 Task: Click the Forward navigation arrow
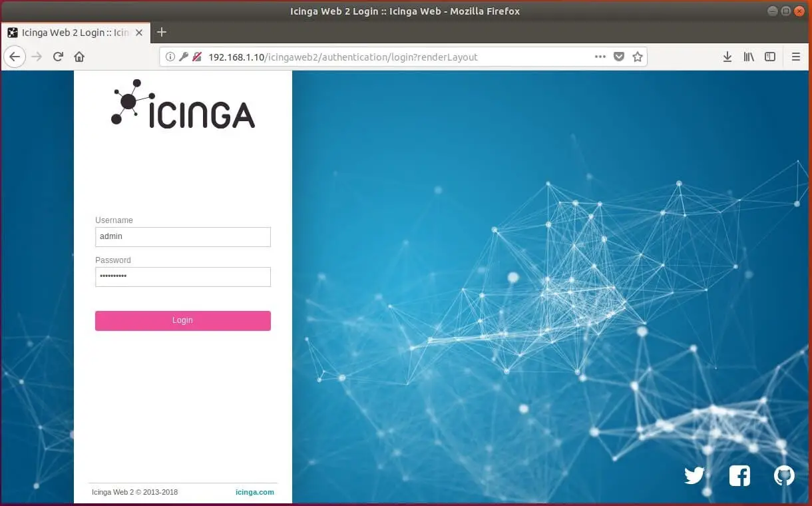tap(37, 57)
